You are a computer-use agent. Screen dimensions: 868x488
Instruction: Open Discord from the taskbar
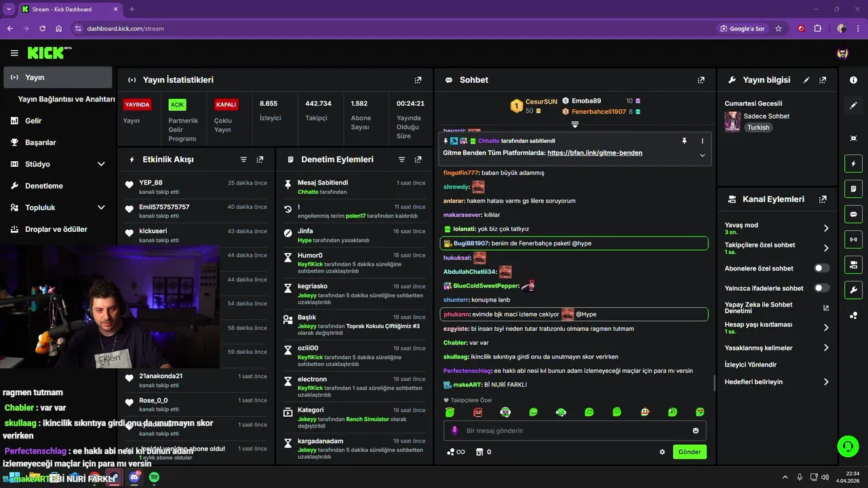(134, 478)
